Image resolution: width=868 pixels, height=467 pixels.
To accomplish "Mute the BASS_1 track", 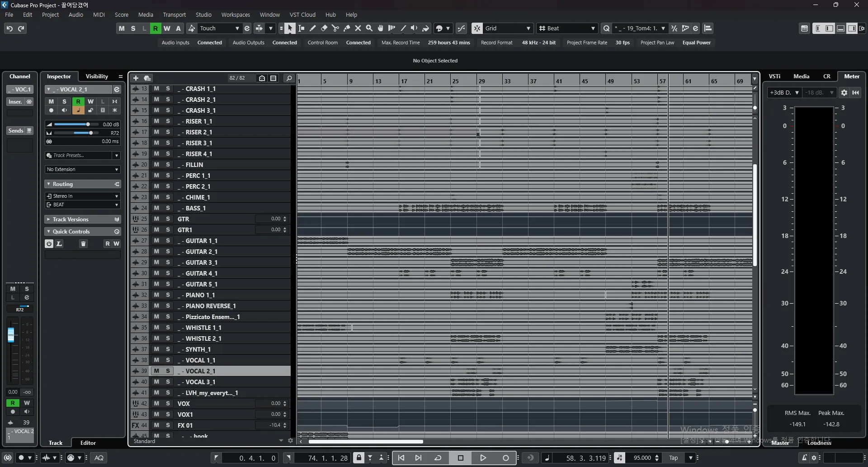I will click(156, 208).
